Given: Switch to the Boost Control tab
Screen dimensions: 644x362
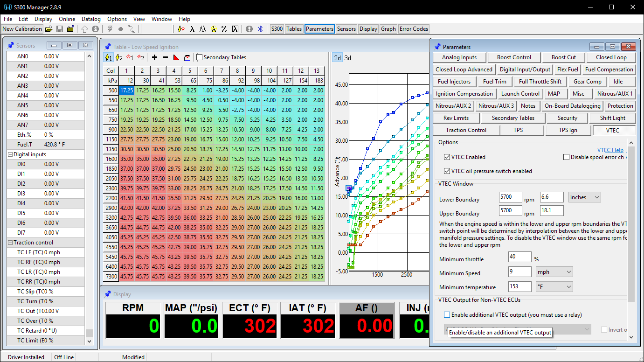Looking at the screenshot, I should coord(514,57).
